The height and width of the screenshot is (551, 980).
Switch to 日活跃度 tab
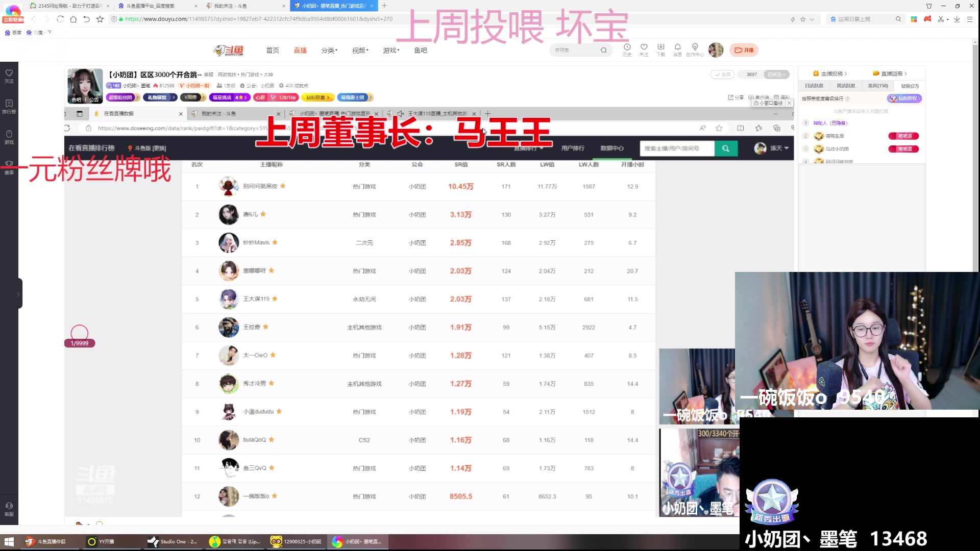[x=814, y=86]
